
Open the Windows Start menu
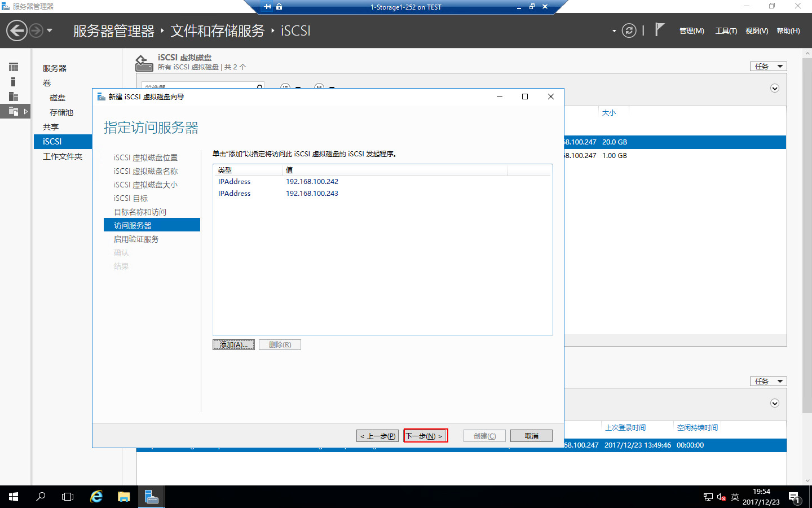(x=14, y=497)
